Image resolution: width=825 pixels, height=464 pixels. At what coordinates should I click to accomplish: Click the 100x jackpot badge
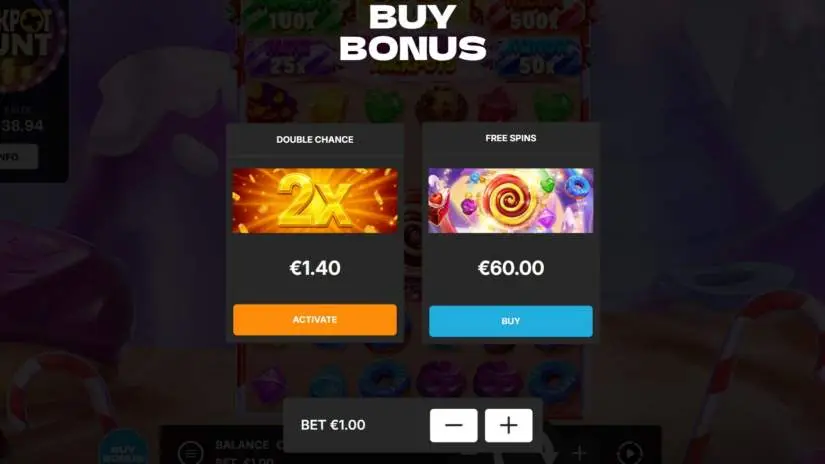293,20
